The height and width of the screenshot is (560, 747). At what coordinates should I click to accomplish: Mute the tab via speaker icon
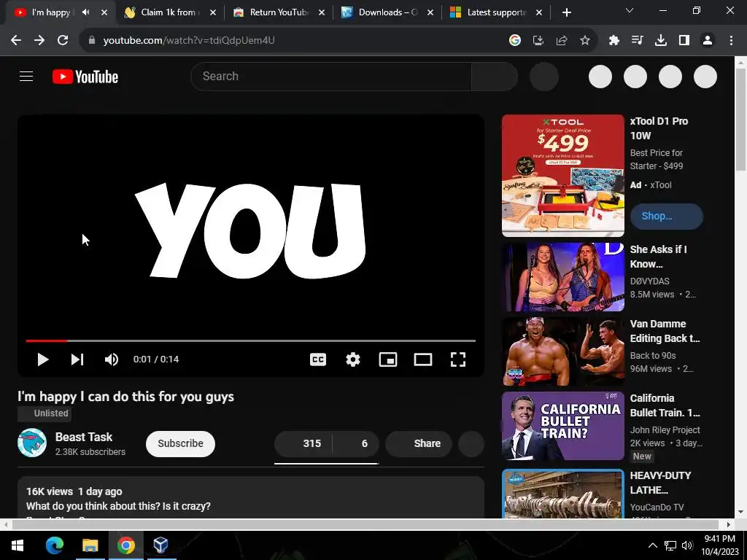(x=86, y=12)
